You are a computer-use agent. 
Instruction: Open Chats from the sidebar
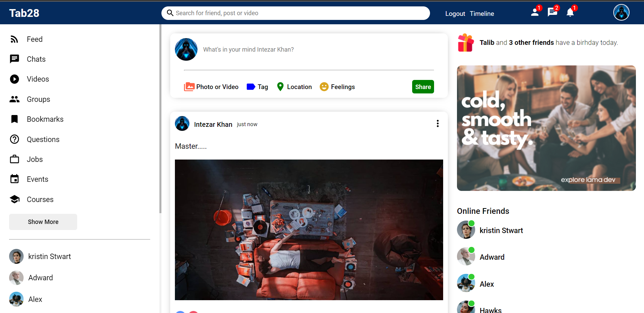pos(36,59)
